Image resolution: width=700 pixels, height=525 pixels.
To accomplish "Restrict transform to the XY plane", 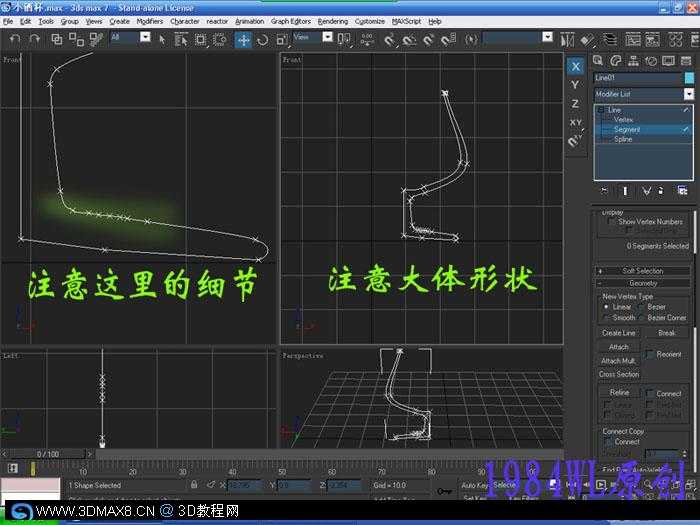I will click(x=575, y=122).
